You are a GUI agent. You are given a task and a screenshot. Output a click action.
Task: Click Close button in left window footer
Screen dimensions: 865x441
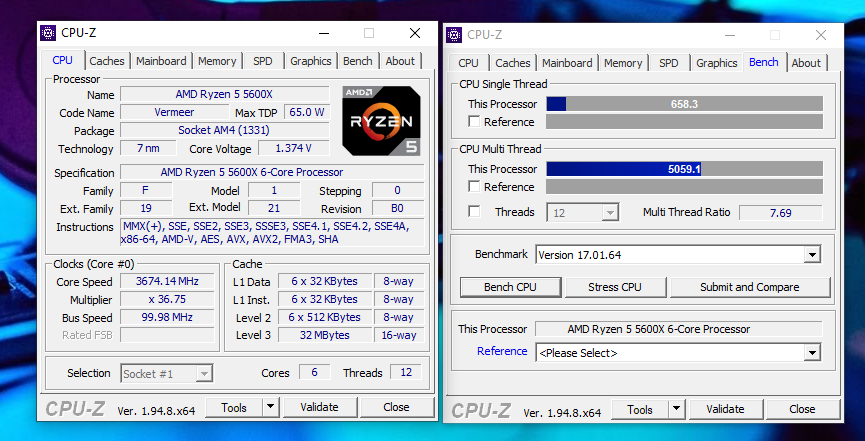point(396,407)
